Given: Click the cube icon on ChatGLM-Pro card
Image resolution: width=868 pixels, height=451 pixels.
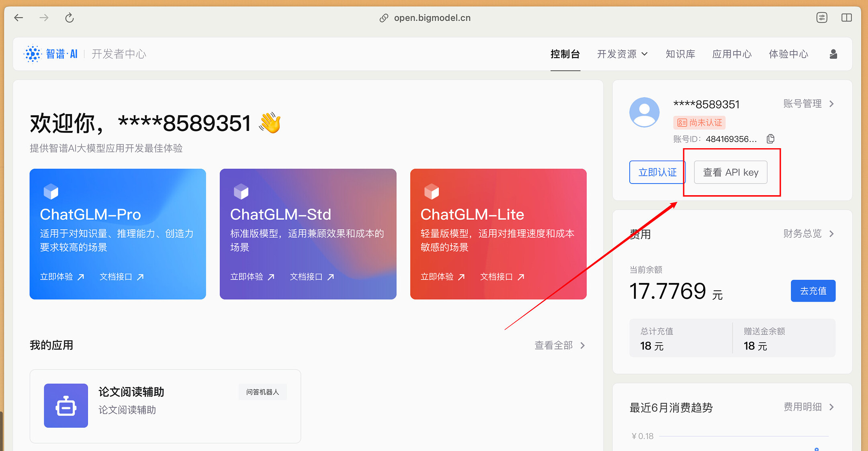Looking at the screenshot, I should tap(51, 192).
